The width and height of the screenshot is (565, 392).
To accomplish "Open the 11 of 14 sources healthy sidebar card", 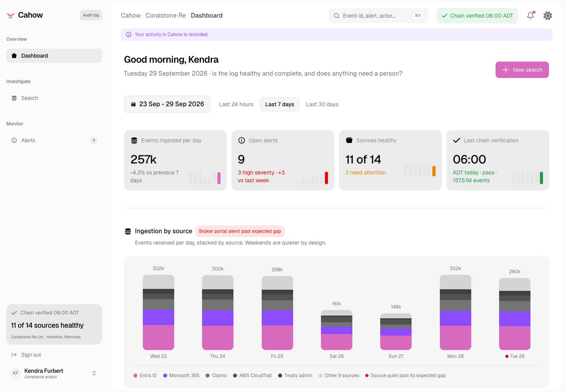I will point(54,325).
